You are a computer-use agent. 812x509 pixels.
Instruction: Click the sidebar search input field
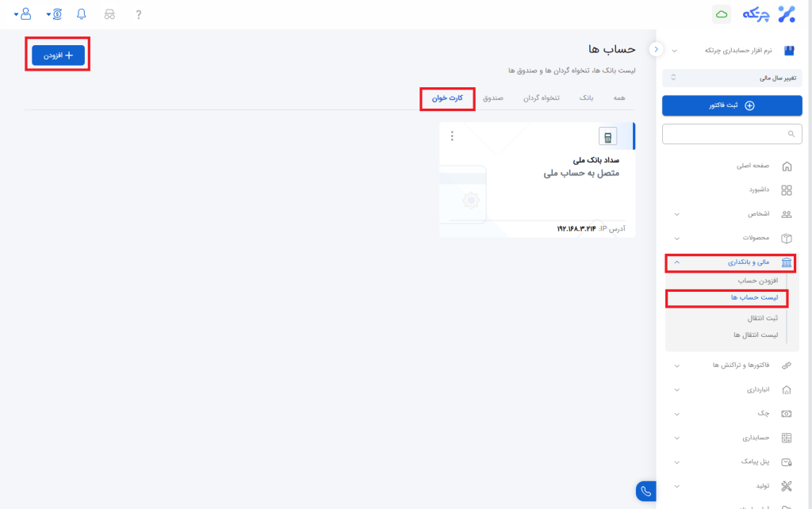[732, 134]
